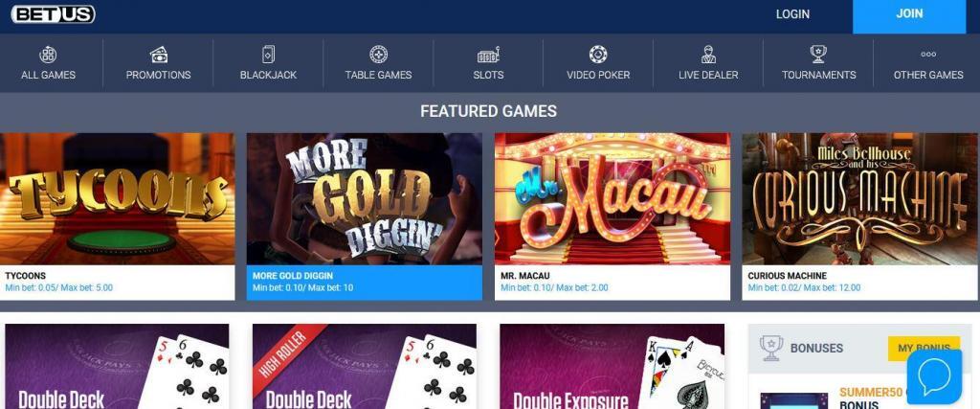980x409 pixels.
Task: Open the Tycoons game thumbnail
Action: [x=118, y=199]
